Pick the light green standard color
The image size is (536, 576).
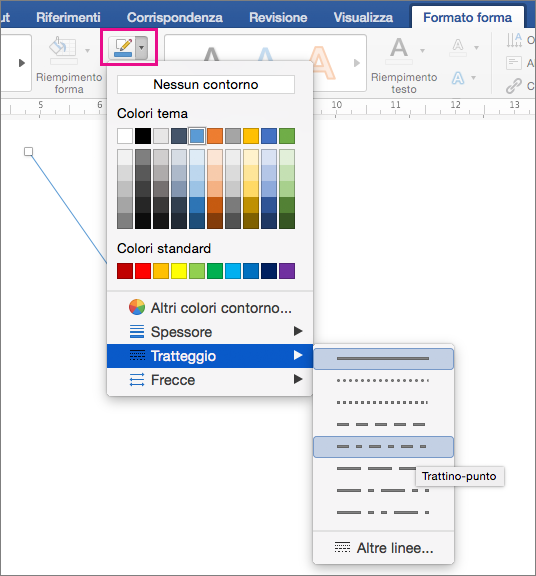click(x=197, y=271)
